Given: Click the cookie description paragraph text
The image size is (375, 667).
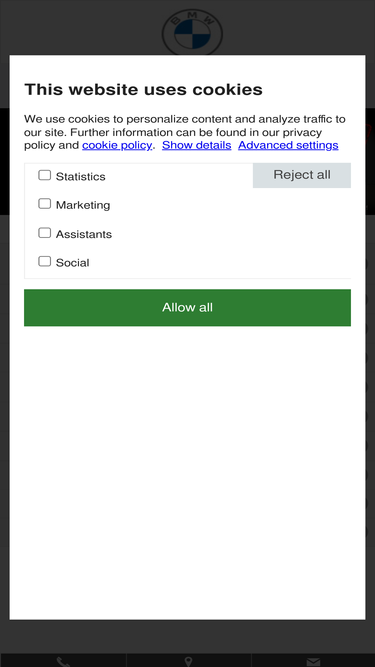Looking at the screenshot, I should (185, 132).
